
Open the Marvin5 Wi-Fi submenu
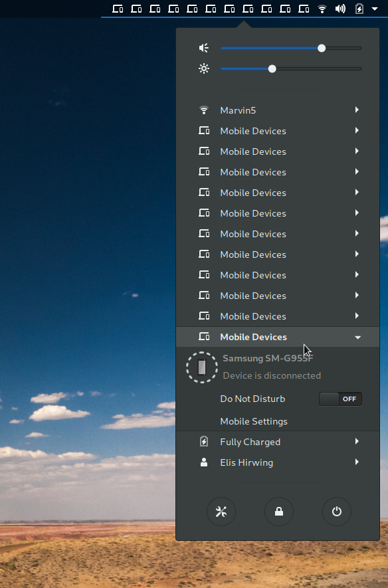(x=278, y=110)
